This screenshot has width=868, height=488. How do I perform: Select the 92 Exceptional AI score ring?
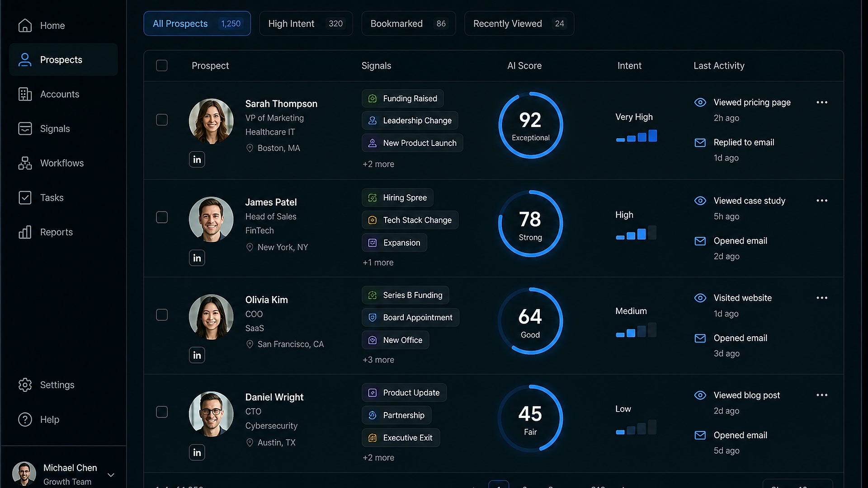pos(531,125)
